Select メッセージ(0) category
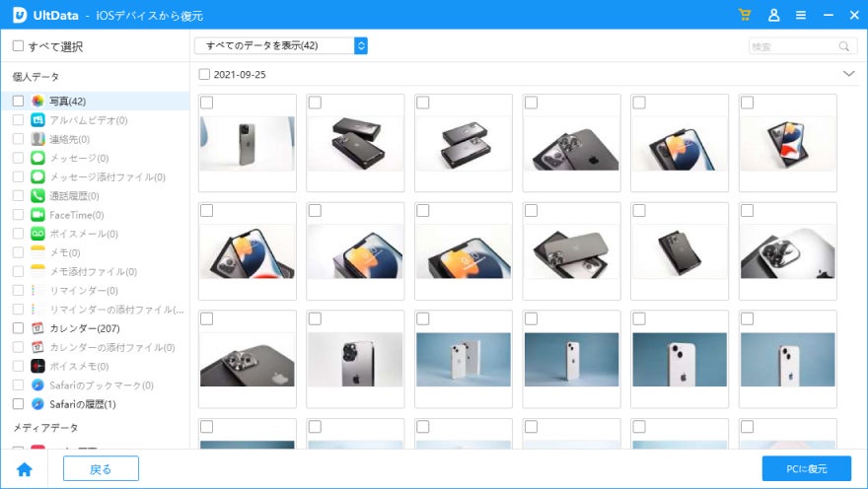868x489 pixels. click(79, 158)
